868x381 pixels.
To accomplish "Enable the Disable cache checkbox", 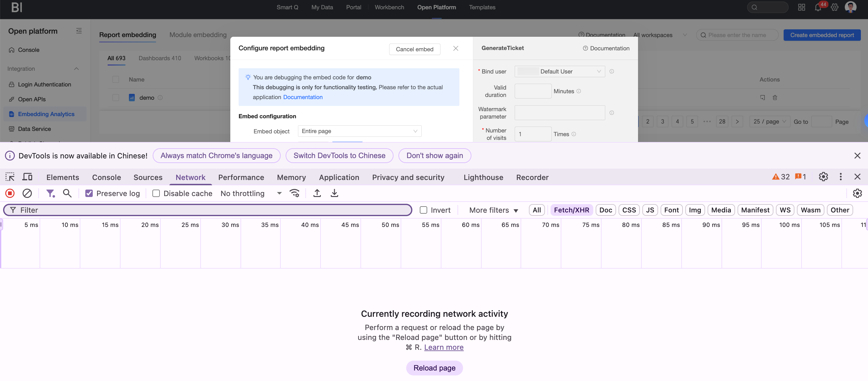I will tap(156, 194).
